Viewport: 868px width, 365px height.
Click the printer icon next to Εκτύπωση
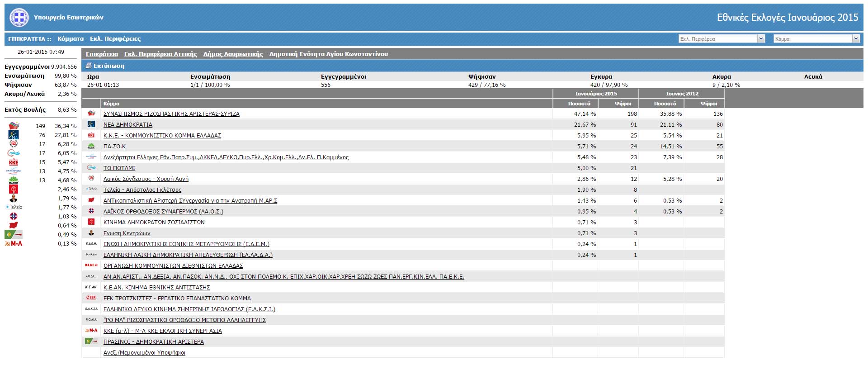click(89, 66)
